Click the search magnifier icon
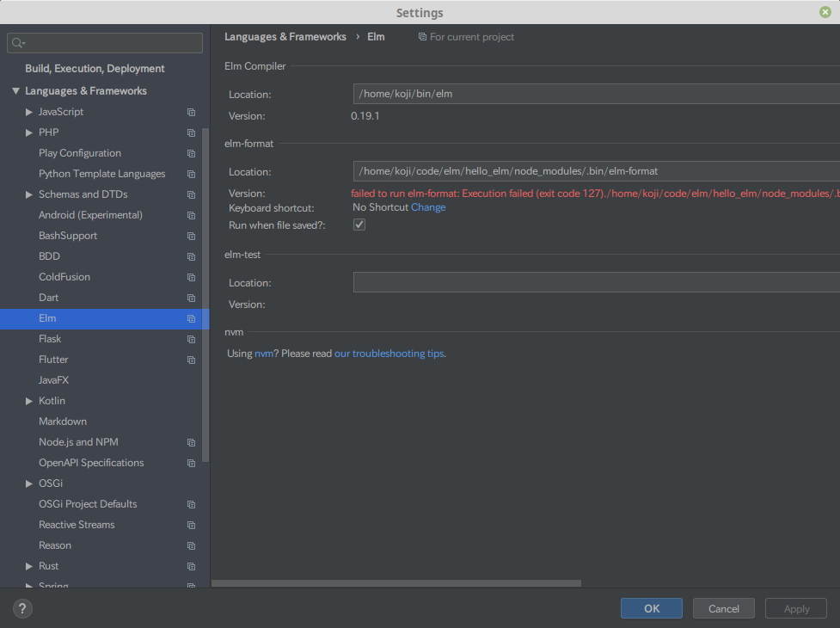This screenshot has width=840, height=628. [x=18, y=43]
